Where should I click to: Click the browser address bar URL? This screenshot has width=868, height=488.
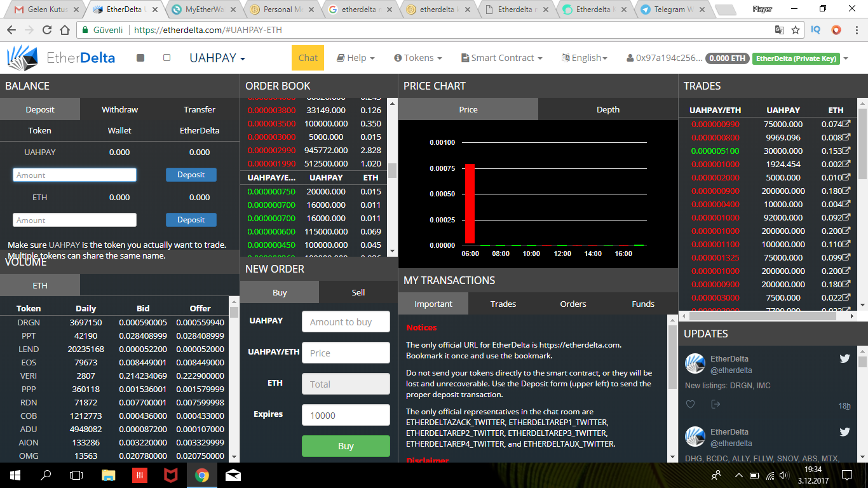pyautogui.click(x=208, y=30)
